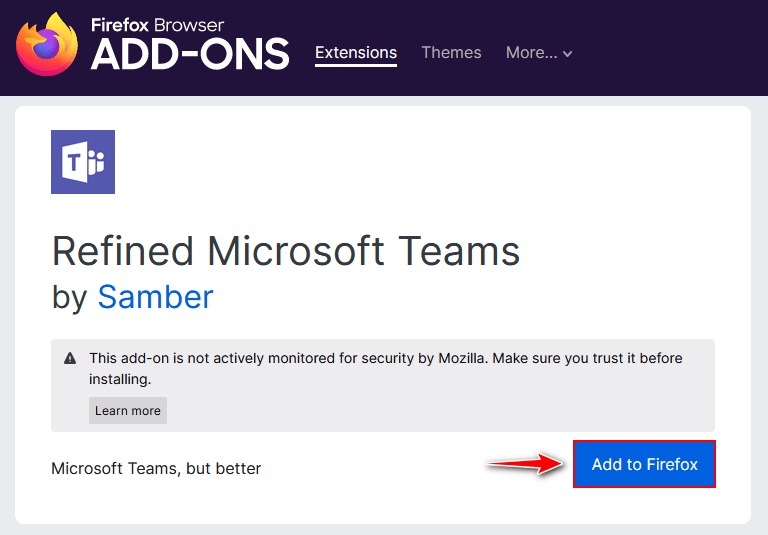
Task: Open the author link Samber
Action: point(155,297)
